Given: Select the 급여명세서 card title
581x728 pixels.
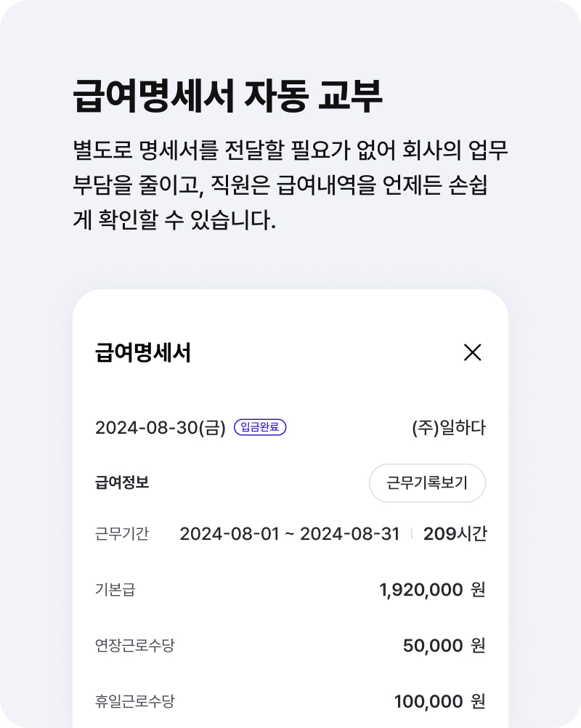Looking at the screenshot, I should [x=143, y=352].
